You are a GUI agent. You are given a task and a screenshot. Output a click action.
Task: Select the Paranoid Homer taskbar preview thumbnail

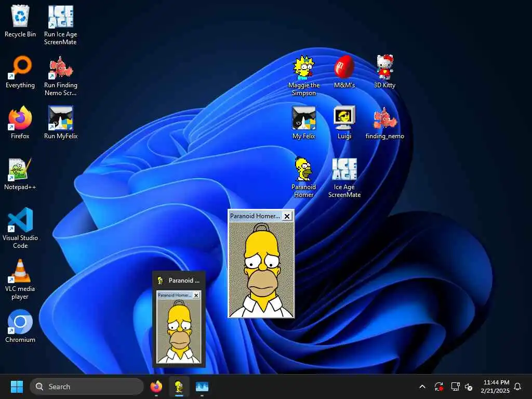(179, 327)
